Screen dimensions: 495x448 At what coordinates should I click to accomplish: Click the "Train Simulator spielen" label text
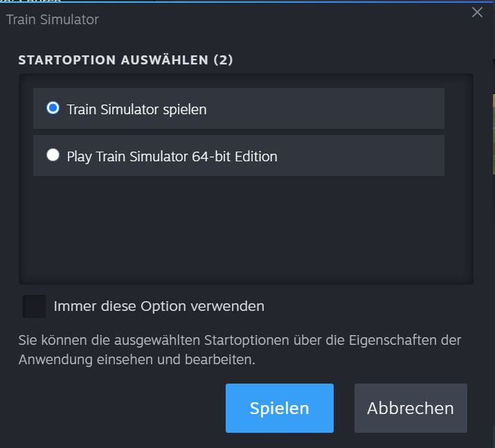(x=136, y=109)
